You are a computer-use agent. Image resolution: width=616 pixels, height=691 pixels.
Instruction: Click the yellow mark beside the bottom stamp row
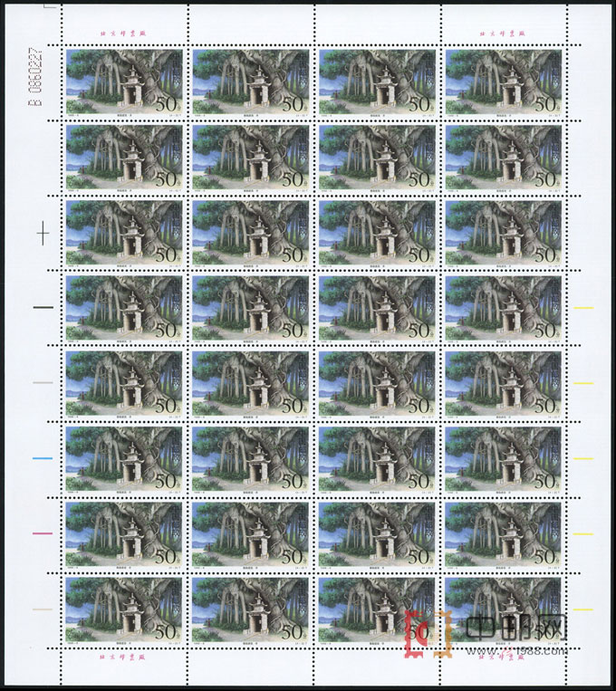pyautogui.click(x=582, y=609)
